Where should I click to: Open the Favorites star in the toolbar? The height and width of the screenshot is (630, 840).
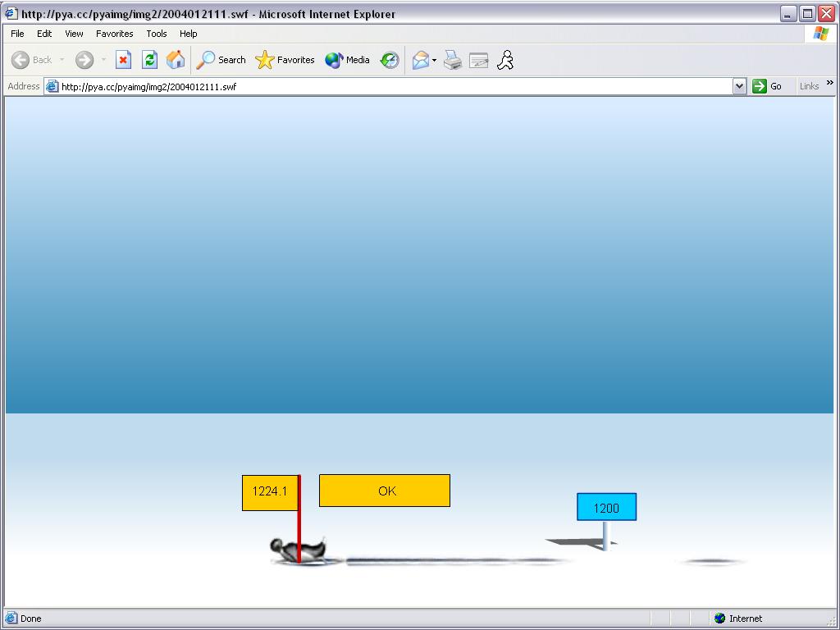tap(285, 60)
